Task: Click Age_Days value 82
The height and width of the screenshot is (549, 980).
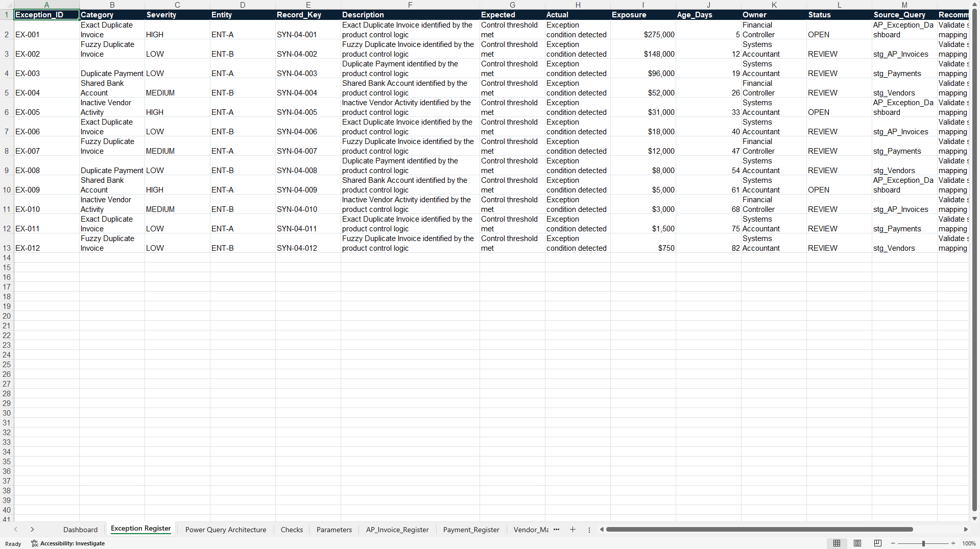Action: 708,243
